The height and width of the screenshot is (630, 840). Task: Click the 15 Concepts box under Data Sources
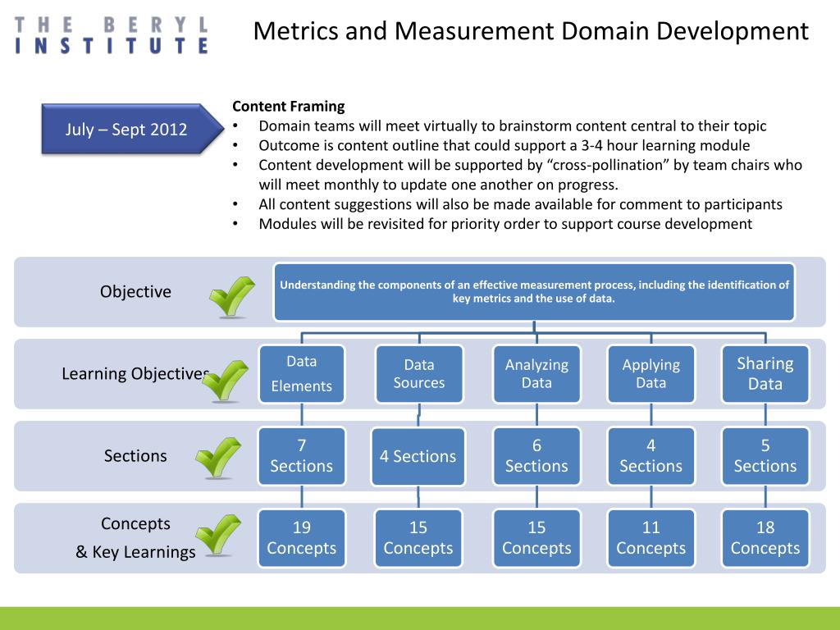pos(418,538)
